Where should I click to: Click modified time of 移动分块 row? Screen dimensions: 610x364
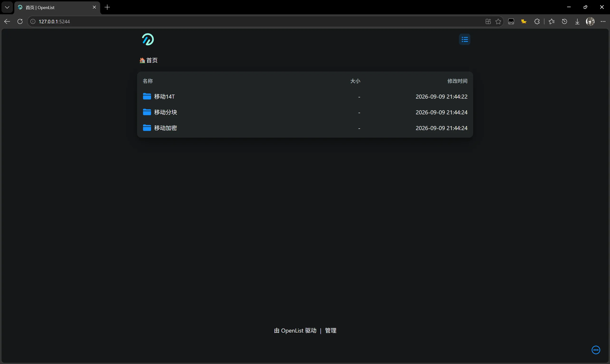click(442, 112)
